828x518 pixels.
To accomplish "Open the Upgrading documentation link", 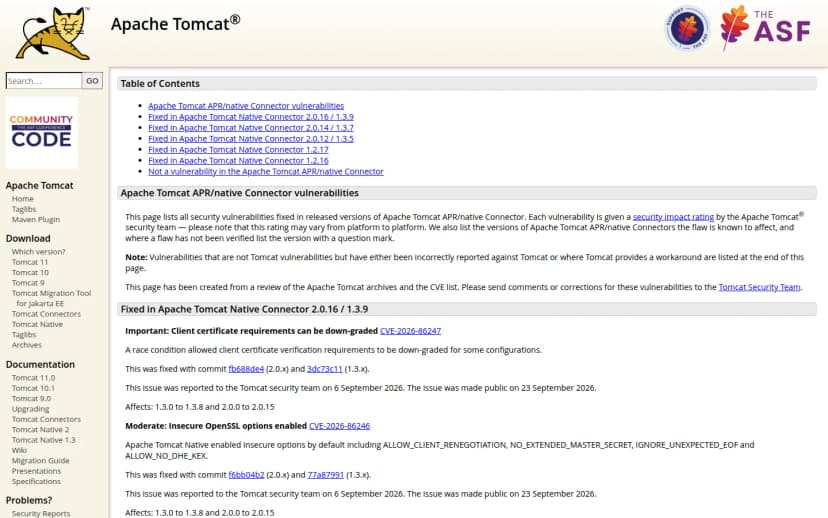I will click(30, 409).
